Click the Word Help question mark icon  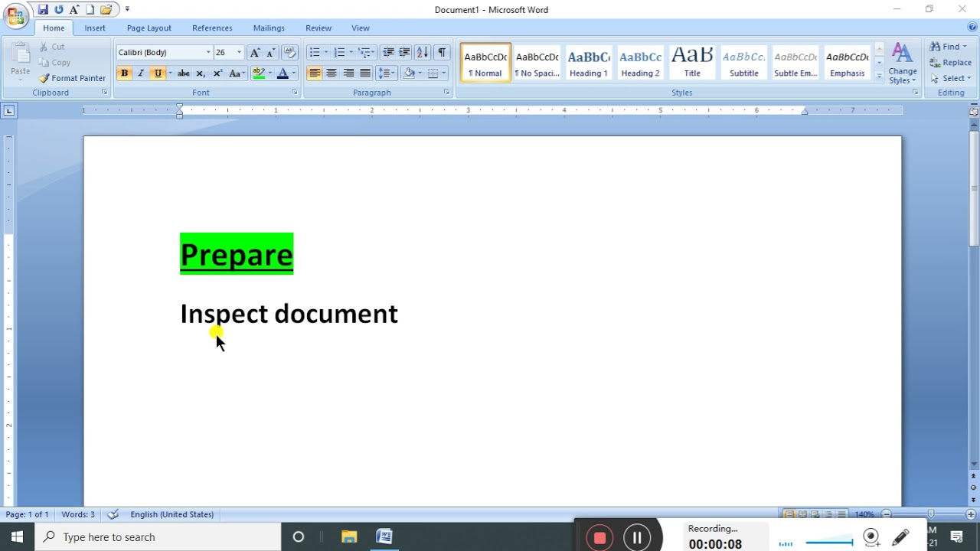coord(972,28)
